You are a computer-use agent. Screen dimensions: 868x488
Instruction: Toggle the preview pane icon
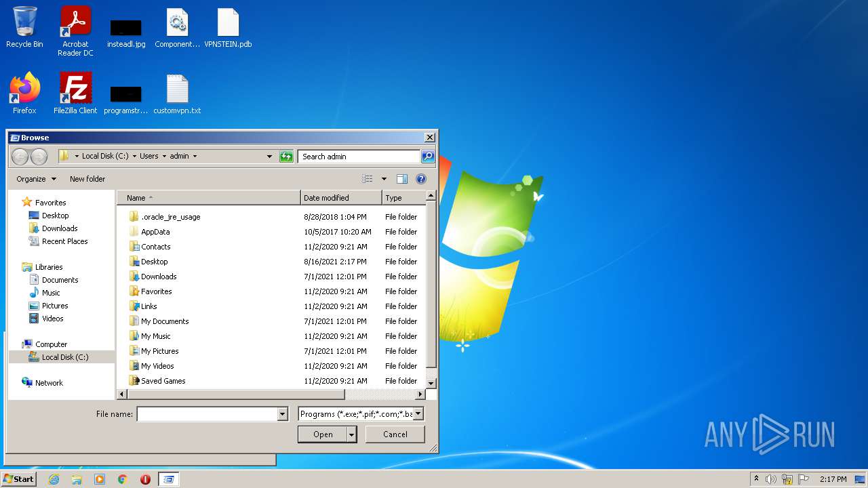(x=402, y=179)
